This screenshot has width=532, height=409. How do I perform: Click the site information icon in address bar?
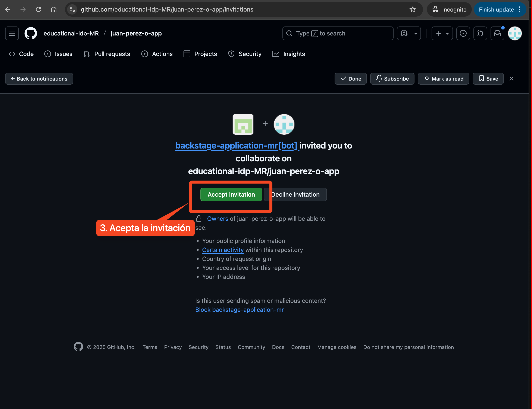(x=72, y=9)
